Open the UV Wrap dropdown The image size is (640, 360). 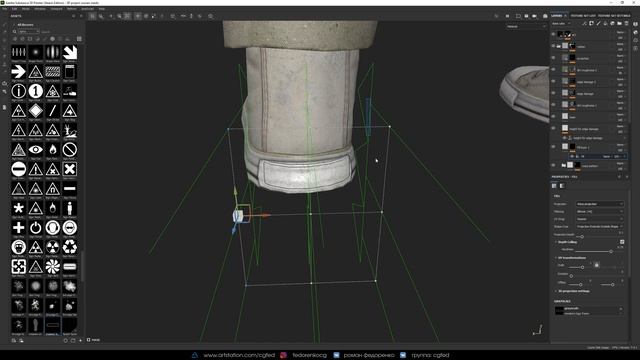click(599, 219)
